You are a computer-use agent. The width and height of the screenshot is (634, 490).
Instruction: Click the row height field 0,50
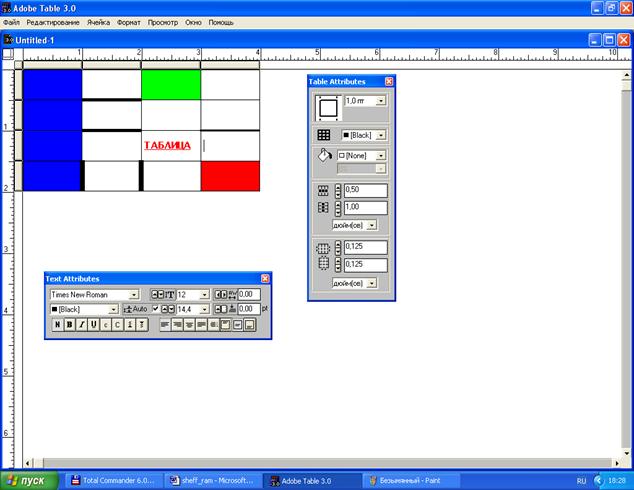point(365,190)
